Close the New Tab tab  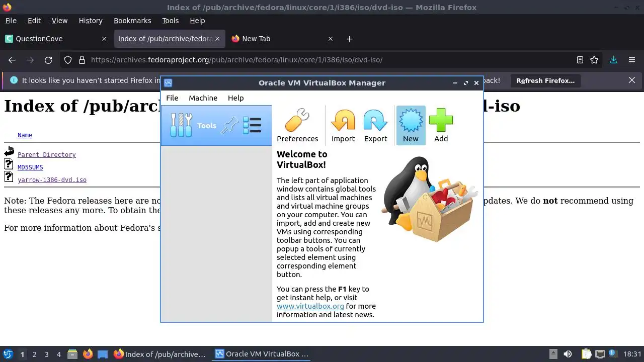click(331, 39)
